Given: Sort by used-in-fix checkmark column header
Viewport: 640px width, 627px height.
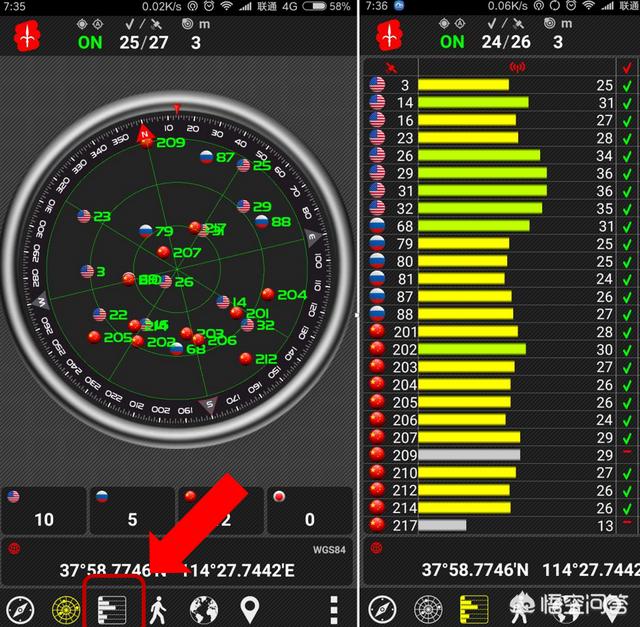Looking at the screenshot, I should coord(627,67).
